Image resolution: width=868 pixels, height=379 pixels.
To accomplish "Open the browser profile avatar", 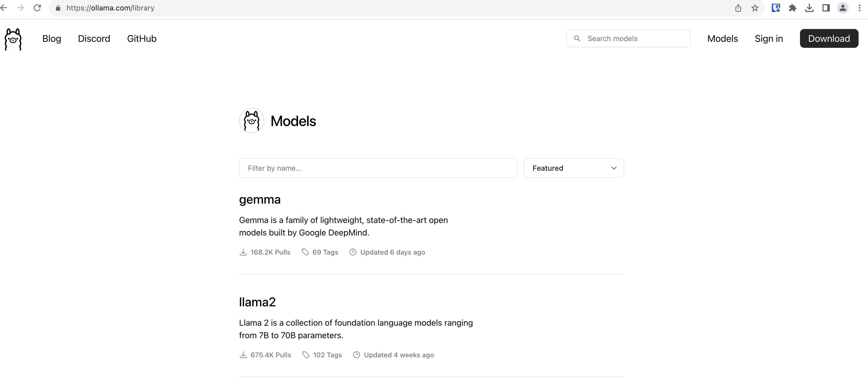I will pos(842,8).
